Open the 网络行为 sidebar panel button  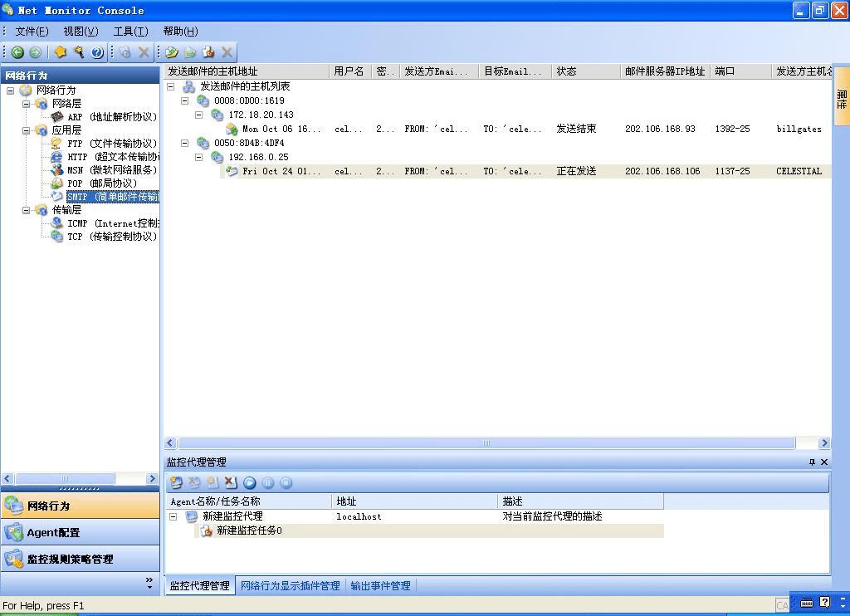coord(81,506)
